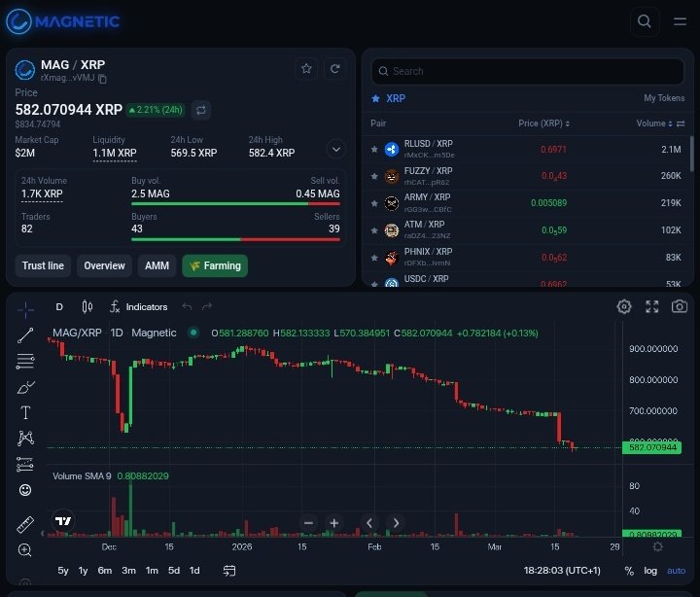Change candlestick chart style
The image size is (700, 597).
(87, 306)
